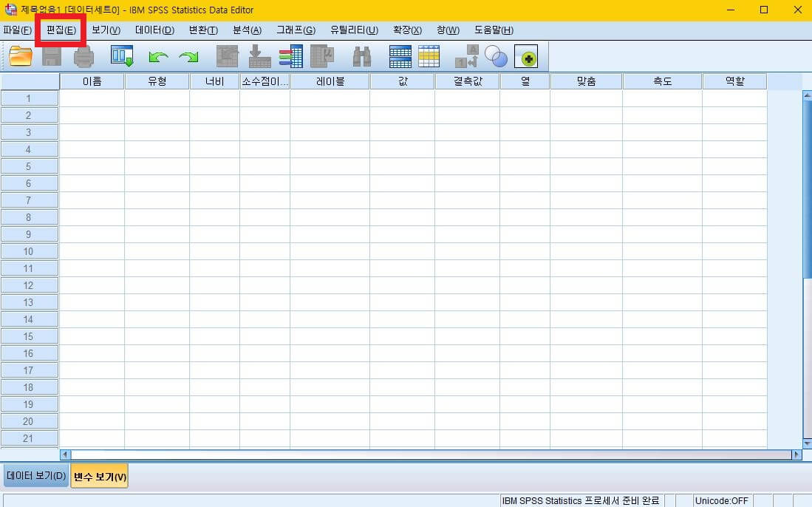The image size is (812, 507).
Task: Click the Insert cases toolbar icon
Action: (x=399, y=56)
